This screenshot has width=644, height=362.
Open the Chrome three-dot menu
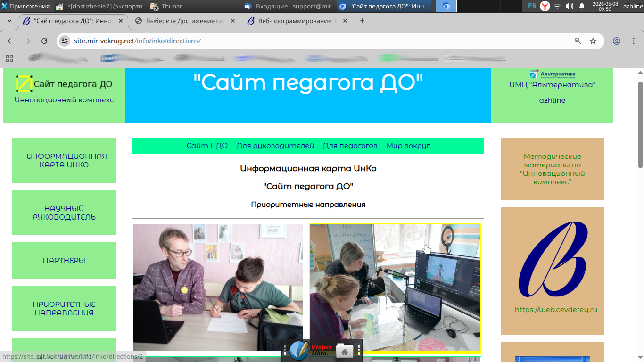(x=633, y=41)
